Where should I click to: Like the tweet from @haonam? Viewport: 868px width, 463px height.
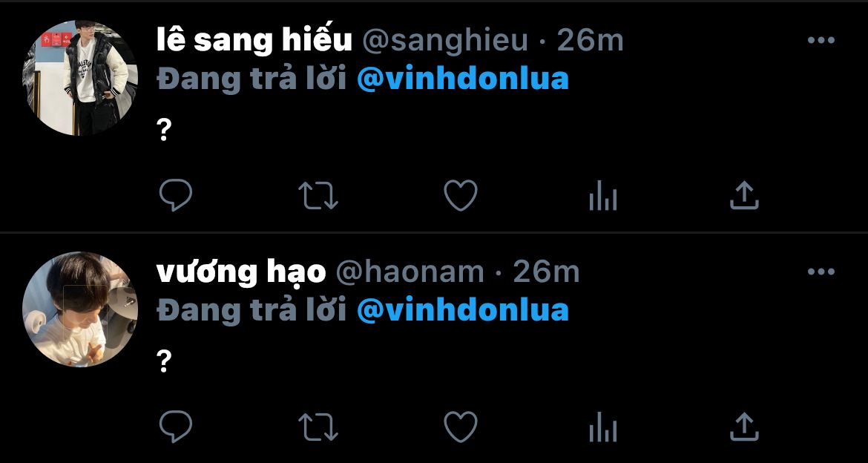[x=461, y=427]
